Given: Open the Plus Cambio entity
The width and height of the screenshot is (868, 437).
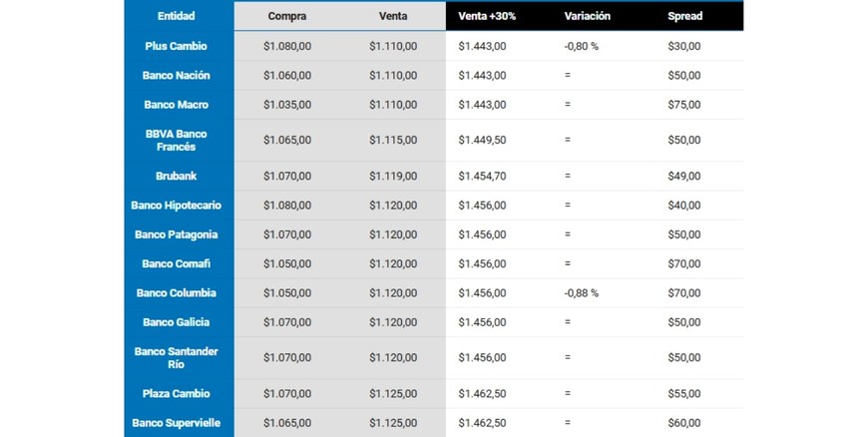Looking at the screenshot, I should tap(177, 46).
